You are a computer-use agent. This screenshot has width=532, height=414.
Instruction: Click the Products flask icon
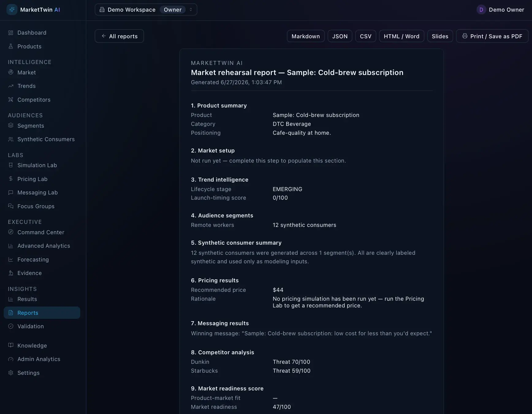point(11,46)
